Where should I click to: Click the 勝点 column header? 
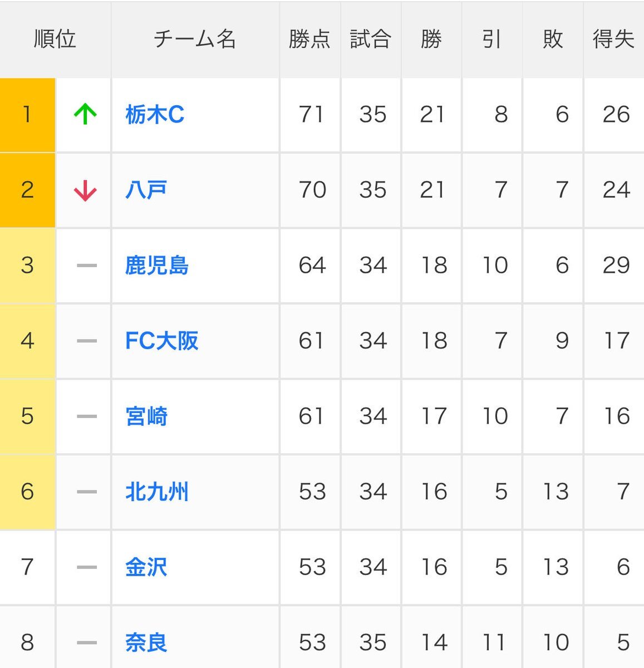point(309,40)
